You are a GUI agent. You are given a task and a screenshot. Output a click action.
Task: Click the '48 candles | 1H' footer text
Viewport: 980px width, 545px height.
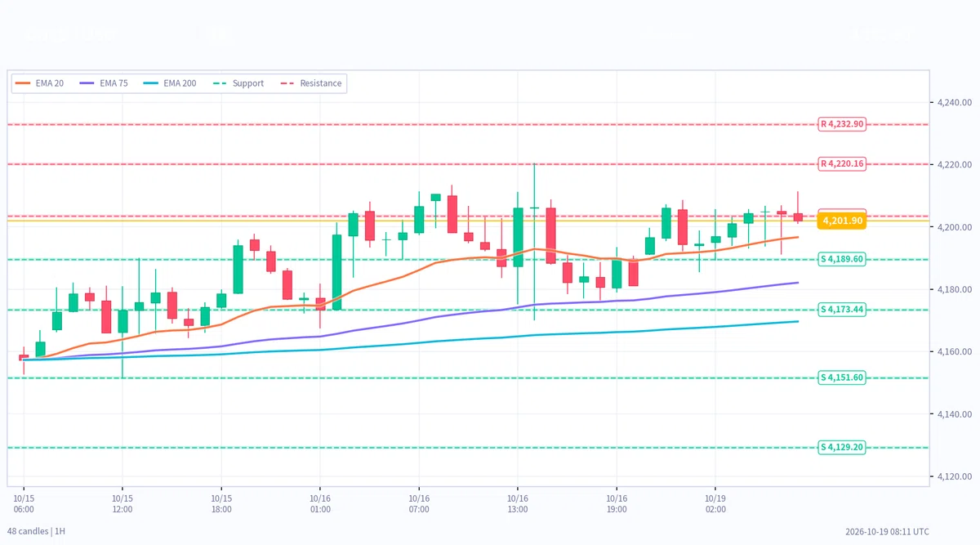(37, 531)
